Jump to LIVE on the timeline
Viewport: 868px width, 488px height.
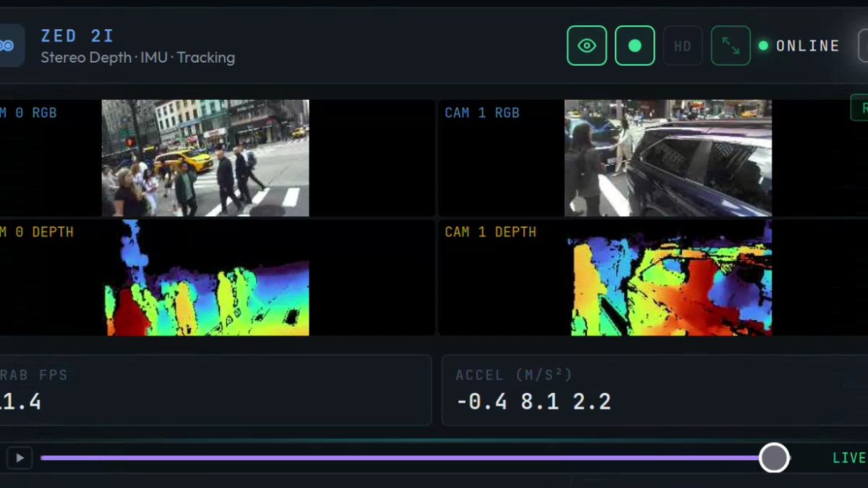(x=849, y=458)
